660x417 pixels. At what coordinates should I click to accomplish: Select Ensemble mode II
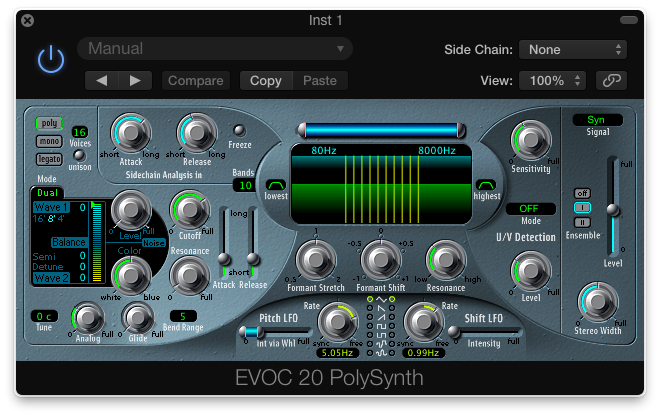click(x=583, y=222)
